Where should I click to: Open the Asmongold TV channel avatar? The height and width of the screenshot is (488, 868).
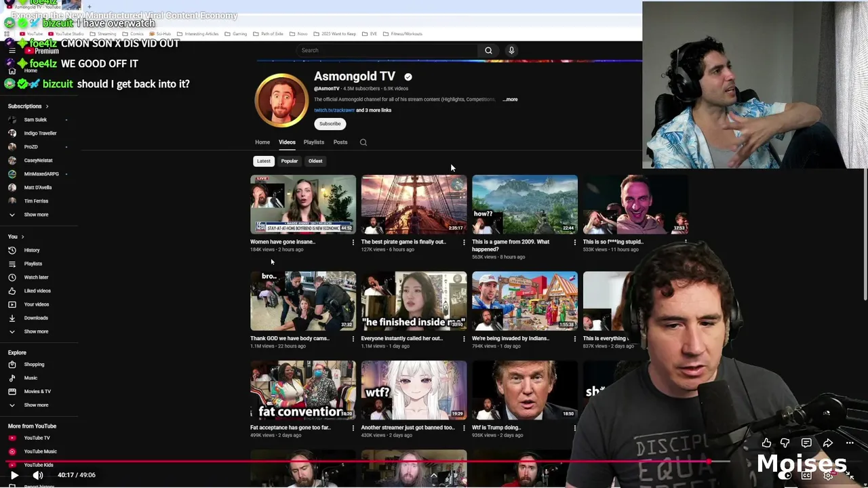coord(281,100)
